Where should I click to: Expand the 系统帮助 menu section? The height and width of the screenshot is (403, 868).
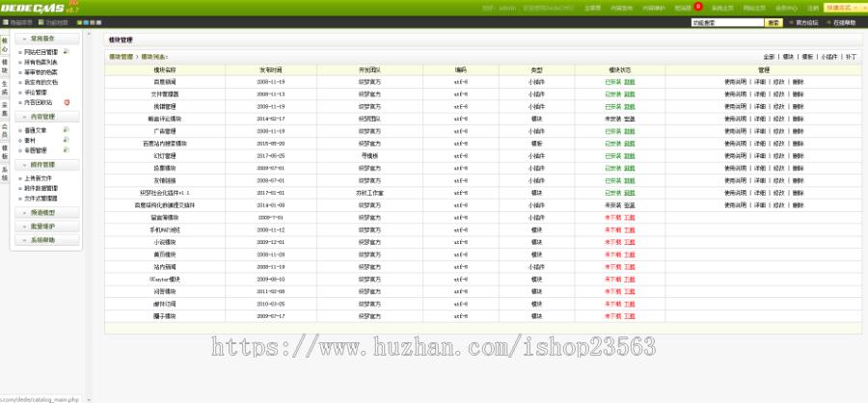point(47,240)
